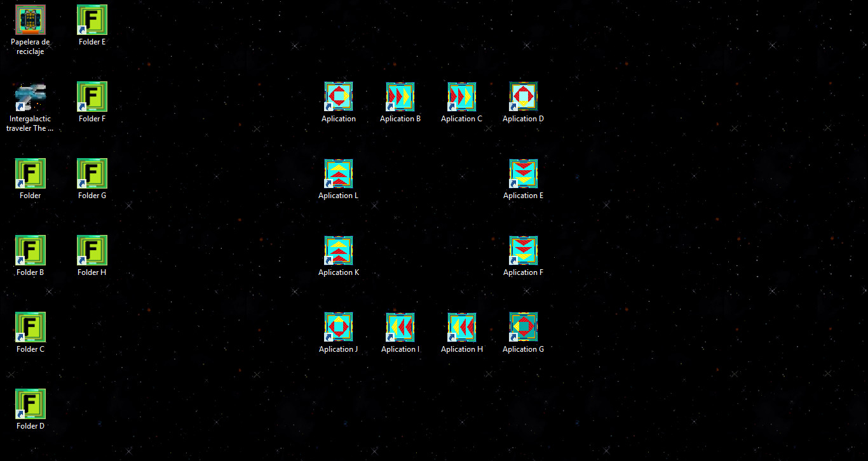The height and width of the screenshot is (461, 868).
Task: Select the Papelera de reciclaje icon
Action: point(31,20)
